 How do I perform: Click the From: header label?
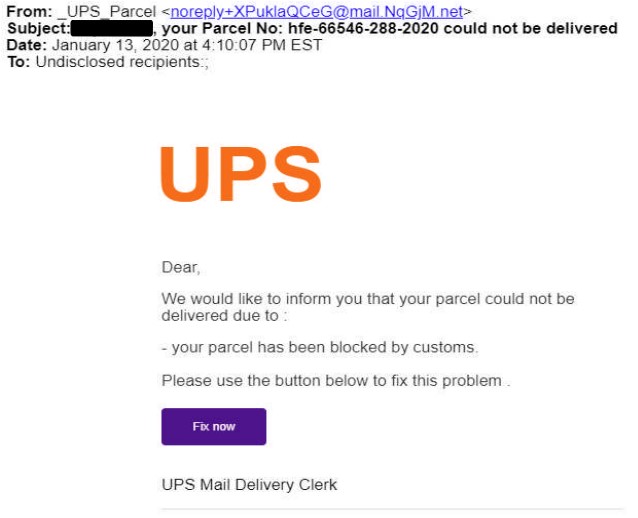(29, 12)
